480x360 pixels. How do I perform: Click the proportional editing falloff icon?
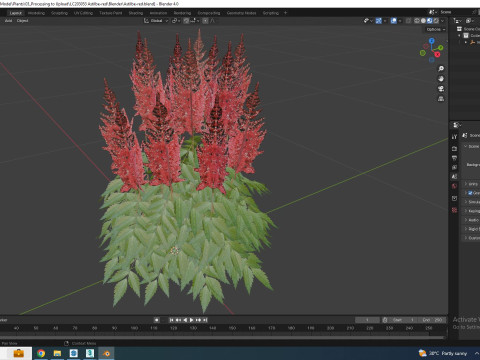tap(212, 21)
